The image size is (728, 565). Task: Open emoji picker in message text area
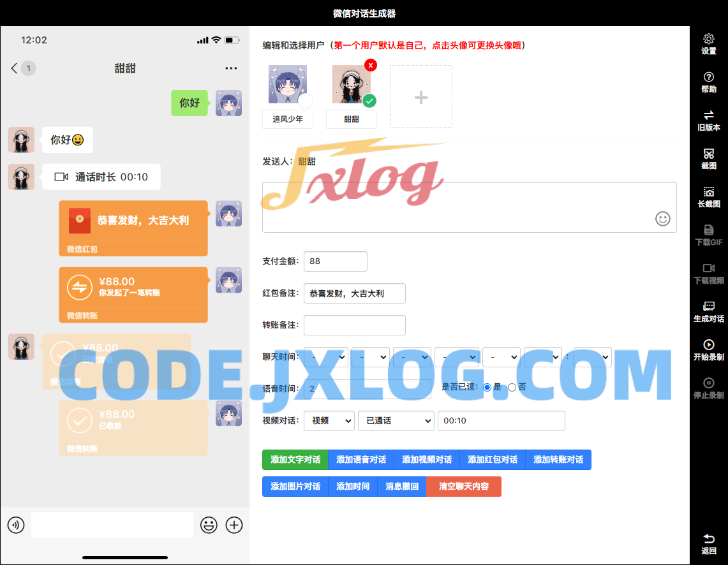663,219
